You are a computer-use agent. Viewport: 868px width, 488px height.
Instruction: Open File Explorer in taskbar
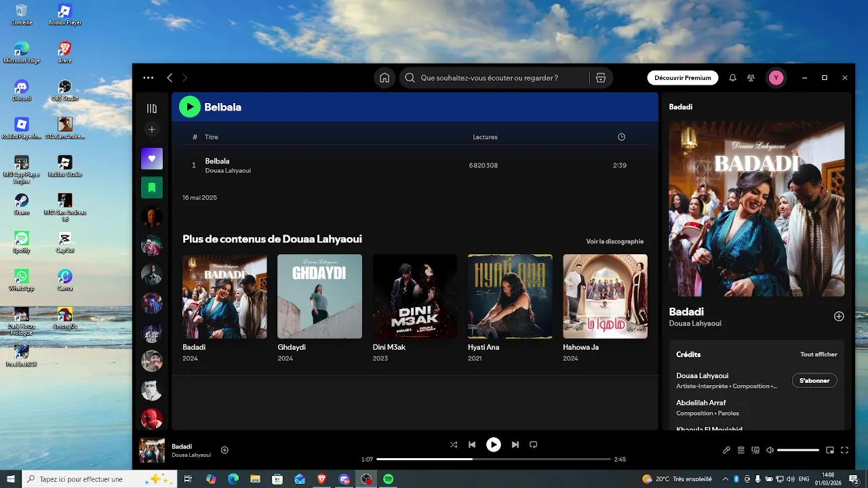coord(255,479)
